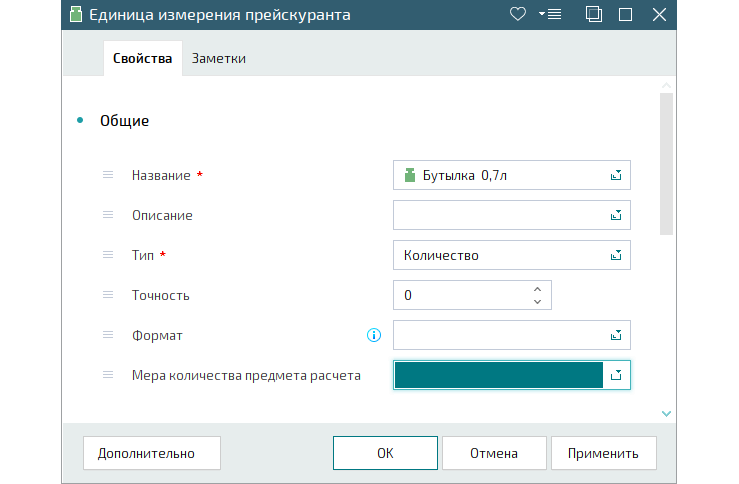This screenshot has width=739, height=484.
Task: Click the Применить button
Action: [603, 453]
